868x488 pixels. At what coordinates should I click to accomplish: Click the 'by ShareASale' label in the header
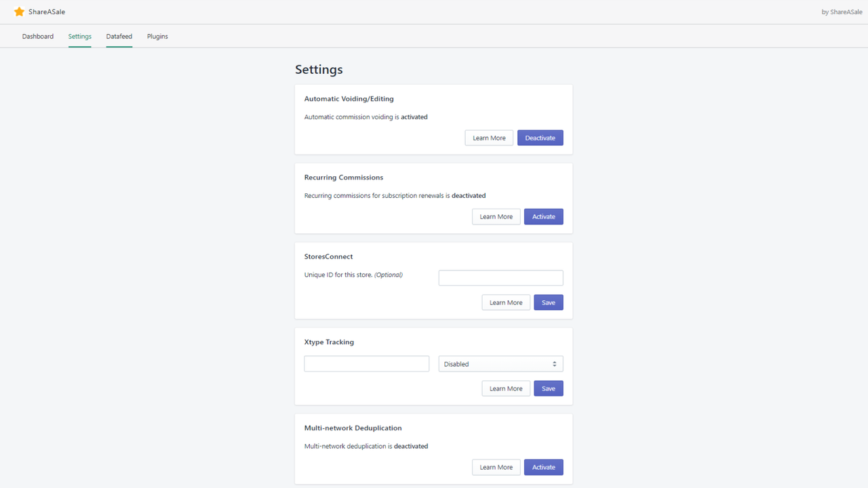tap(842, 12)
